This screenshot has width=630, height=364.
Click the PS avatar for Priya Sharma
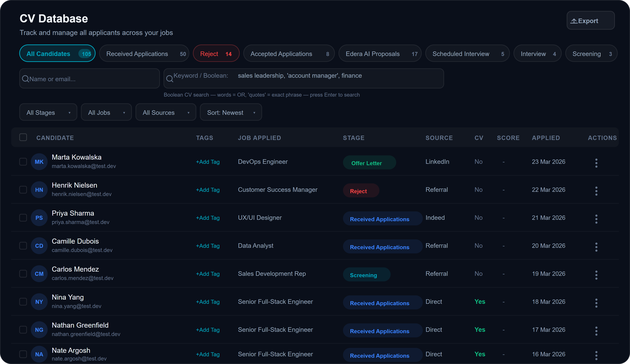click(39, 218)
